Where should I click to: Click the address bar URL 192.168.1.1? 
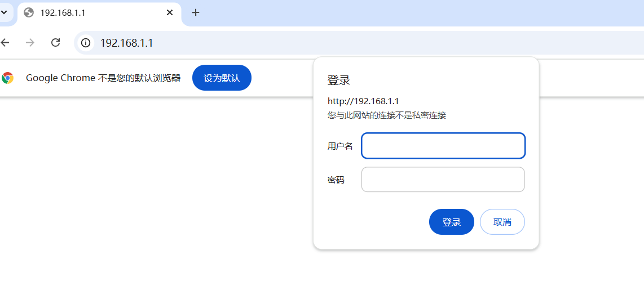point(126,43)
